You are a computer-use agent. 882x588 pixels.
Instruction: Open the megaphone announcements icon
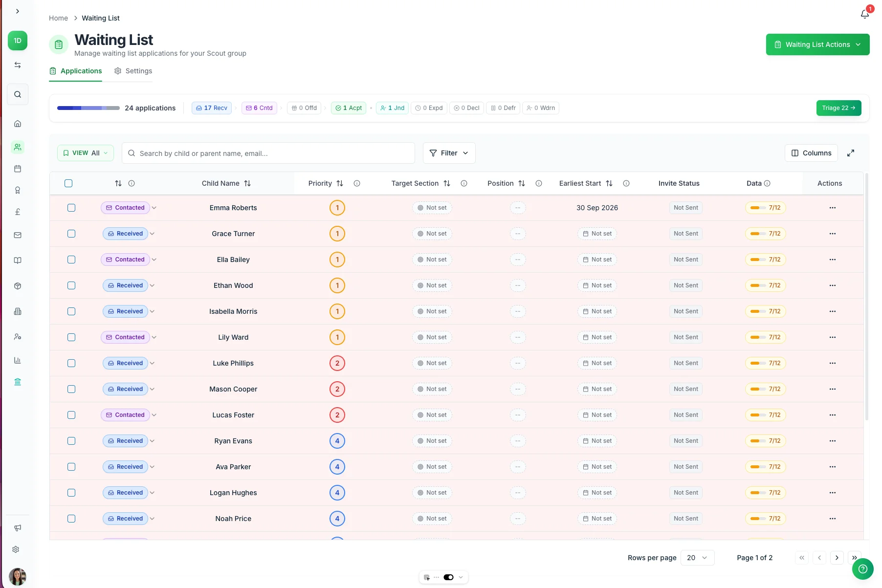click(x=18, y=528)
